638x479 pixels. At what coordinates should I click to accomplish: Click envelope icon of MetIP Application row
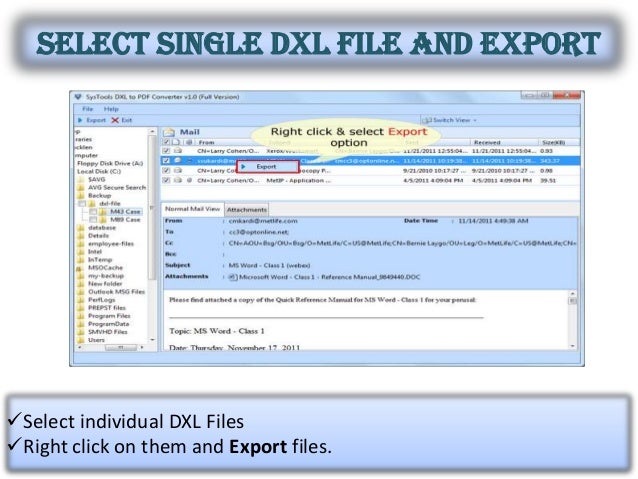178,180
